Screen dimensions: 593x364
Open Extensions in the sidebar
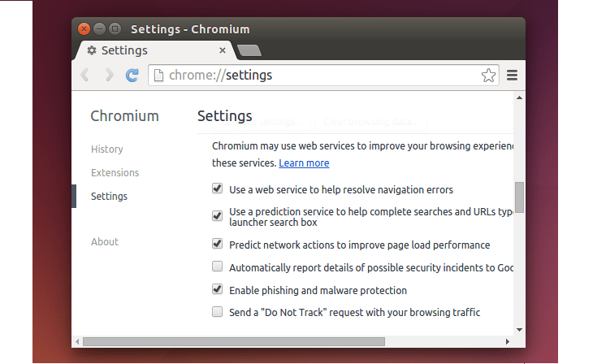(x=115, y=172)
